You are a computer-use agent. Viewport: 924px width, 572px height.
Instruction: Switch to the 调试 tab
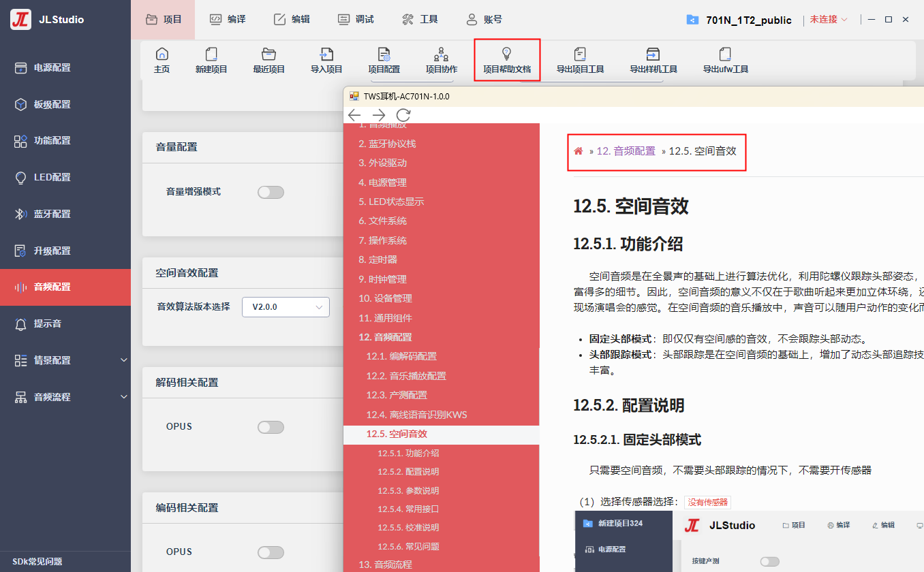point(356,20)
